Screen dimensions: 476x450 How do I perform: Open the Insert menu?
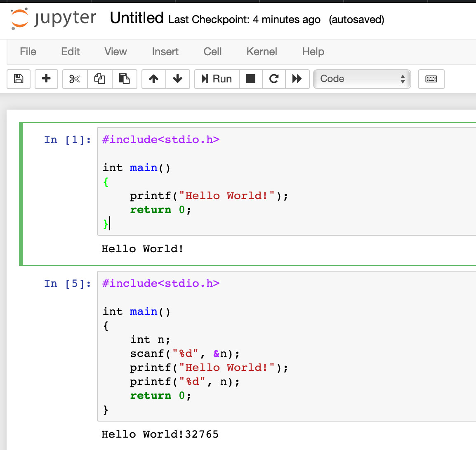click(x=165, y=52)
